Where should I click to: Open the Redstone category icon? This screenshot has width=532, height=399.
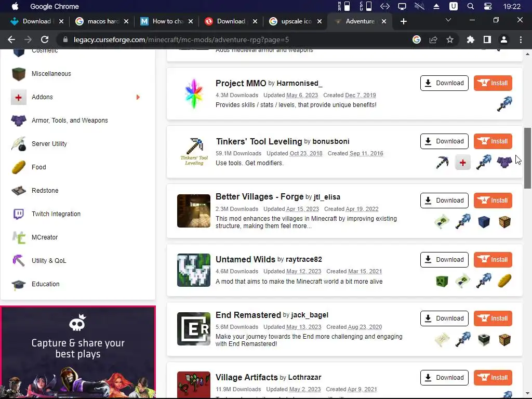19,191
